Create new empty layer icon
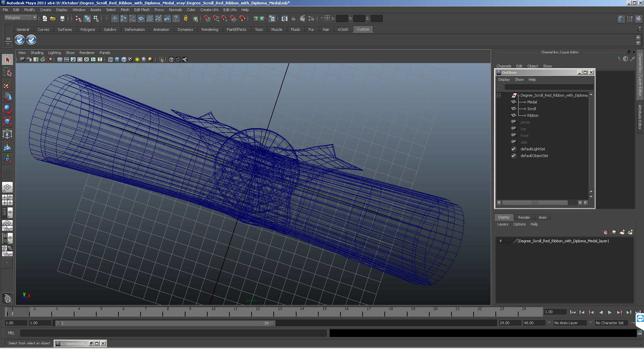Viewport: 644px width, 349px height. (622, 232)
